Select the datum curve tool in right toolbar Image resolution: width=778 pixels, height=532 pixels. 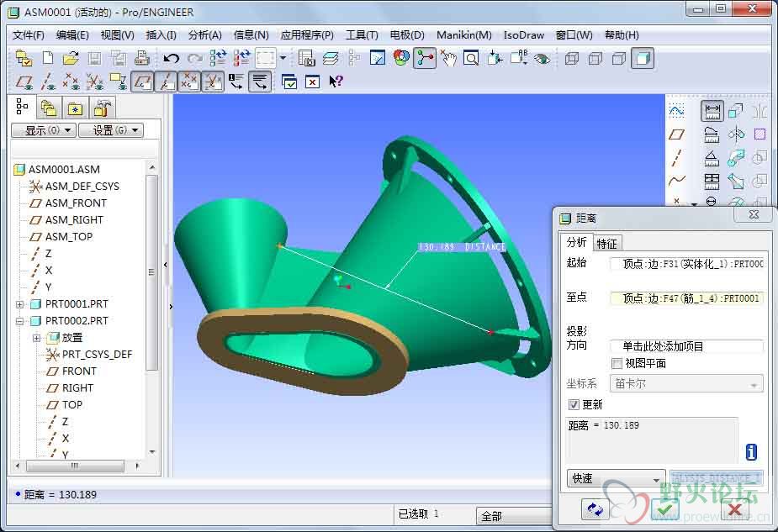(x=676, y=180)
